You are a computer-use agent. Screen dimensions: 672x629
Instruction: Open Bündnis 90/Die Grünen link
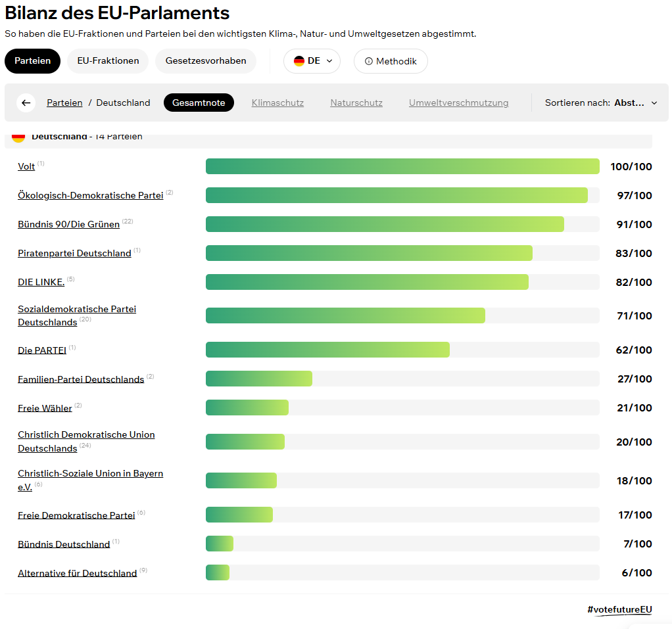[x=68, y=224]
